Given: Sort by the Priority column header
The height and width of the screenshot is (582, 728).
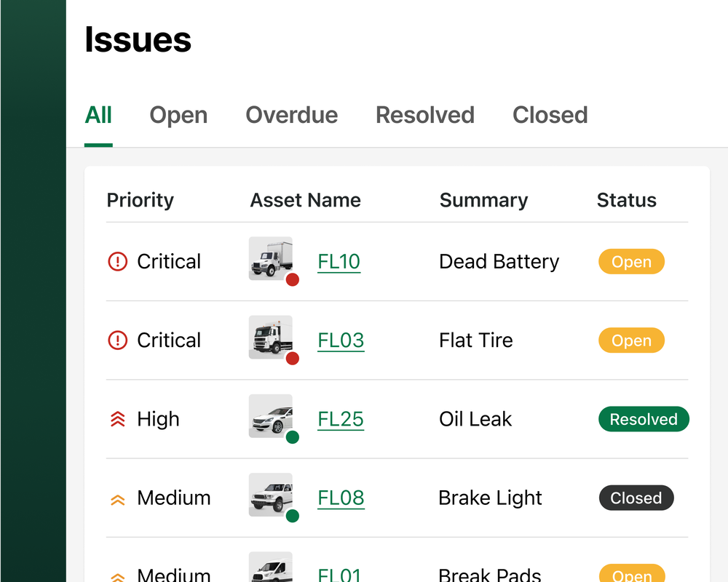Looking at the screenshot, I should point(141,201).
